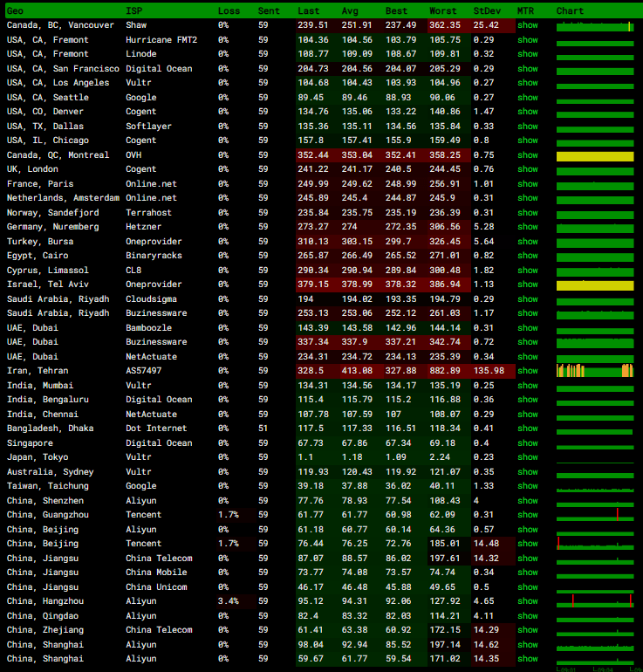Show MTR for Hurricane FMT2 Fremont

tap(527, 40)
